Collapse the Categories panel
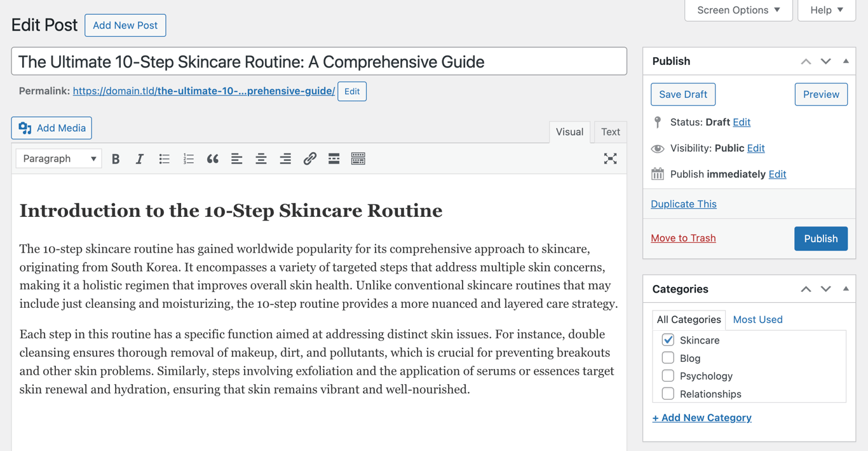This screenshot has width=868, height=451. (x=846, y=289)
